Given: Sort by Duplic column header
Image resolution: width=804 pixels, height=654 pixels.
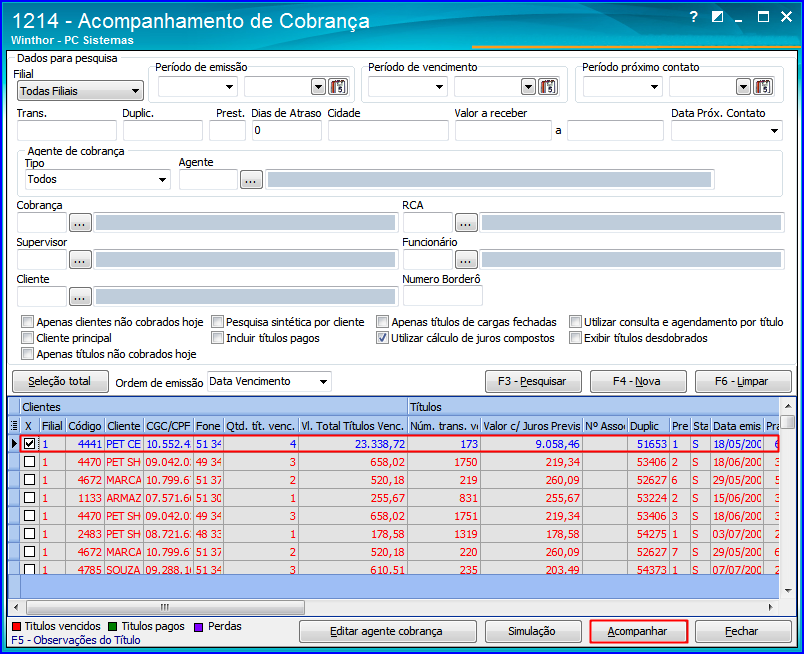Looking at the screenshot, I should click(x=648, y=426).
